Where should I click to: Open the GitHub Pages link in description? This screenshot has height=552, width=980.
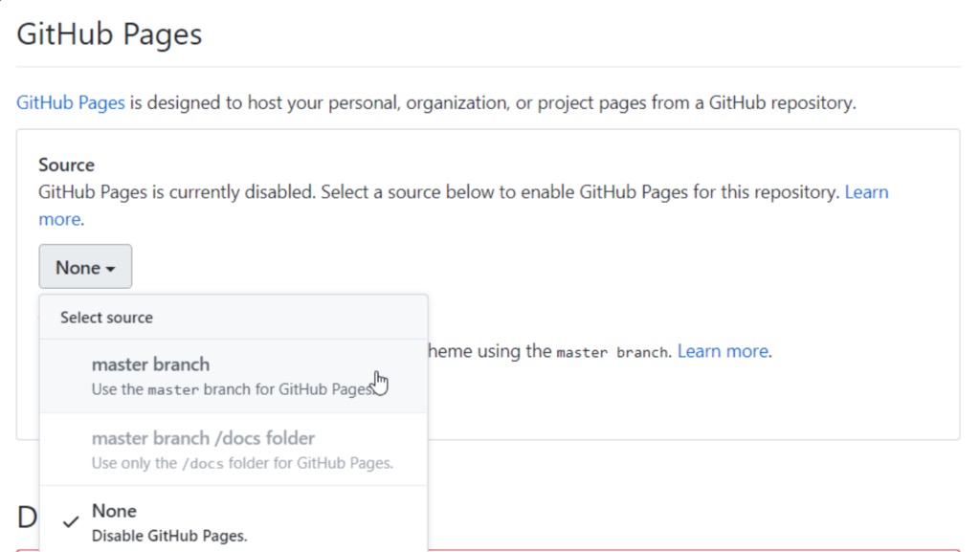pyautogui.click(x=71, y=102)
